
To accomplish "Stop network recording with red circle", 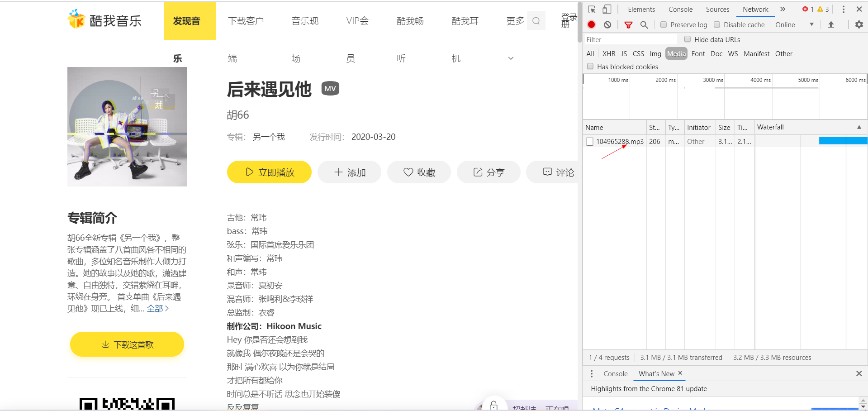I will tap(591, 24).
